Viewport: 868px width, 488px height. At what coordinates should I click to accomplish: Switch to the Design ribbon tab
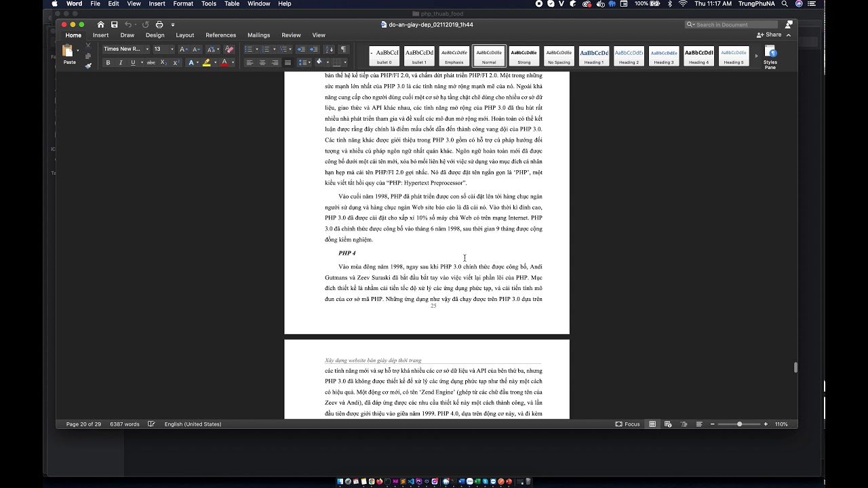(x=155, y=35)
